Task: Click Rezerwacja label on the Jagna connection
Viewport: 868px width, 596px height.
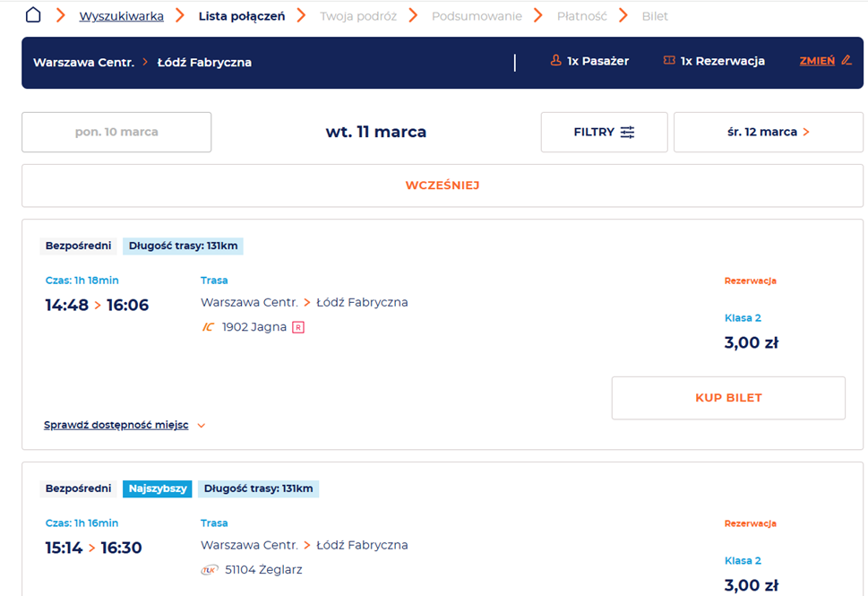Action: [x=751, y=281]
